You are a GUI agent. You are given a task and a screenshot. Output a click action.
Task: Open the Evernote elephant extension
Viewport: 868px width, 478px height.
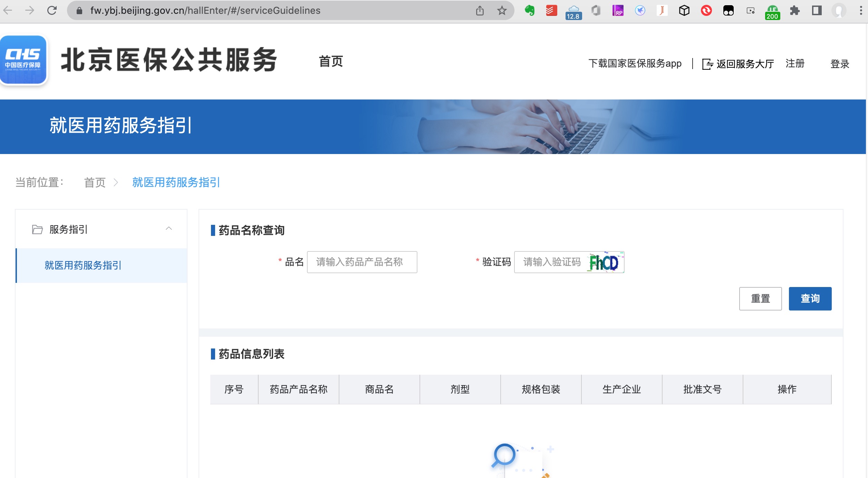coord(529,10)
